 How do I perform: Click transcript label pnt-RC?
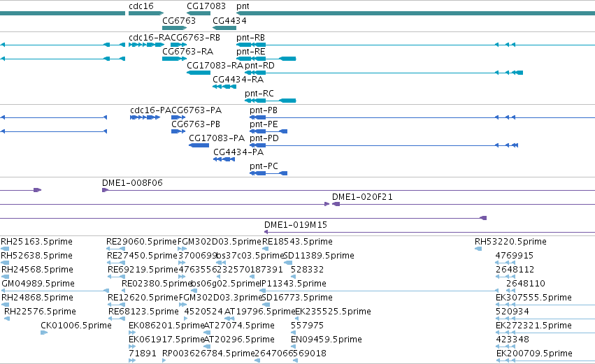(x=259, y=94)
